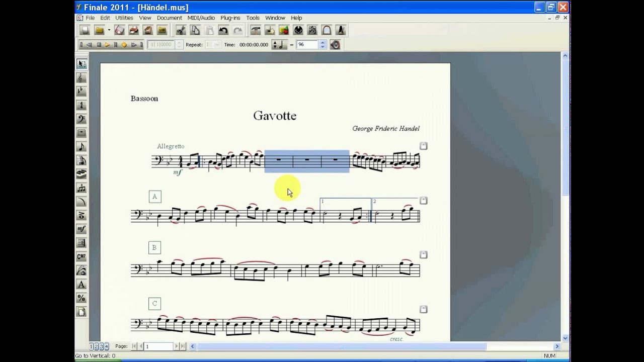Switch to layer 1
The height and width of the screenshot is (362, 644).
[x=92, y=346]
